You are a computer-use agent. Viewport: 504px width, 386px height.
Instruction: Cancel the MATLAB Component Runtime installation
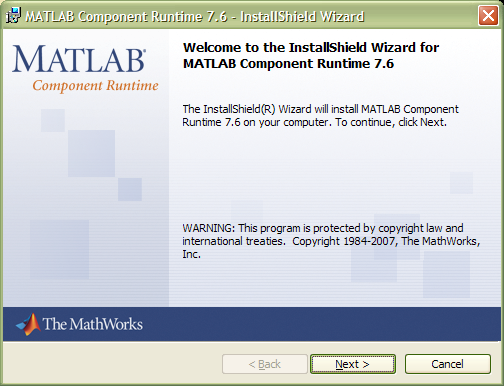(x=448, y=364)
